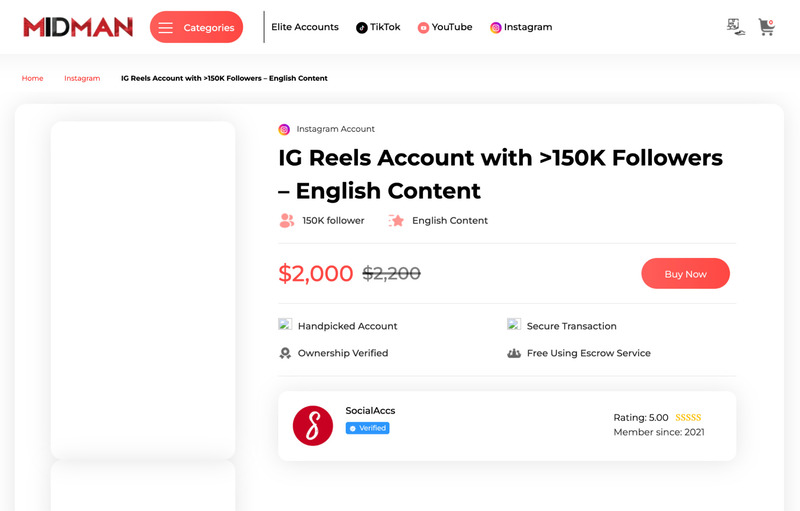Screen dimensions: 800x511
Task: Click the MIDMAN logo
Action: tap(78, 27)
